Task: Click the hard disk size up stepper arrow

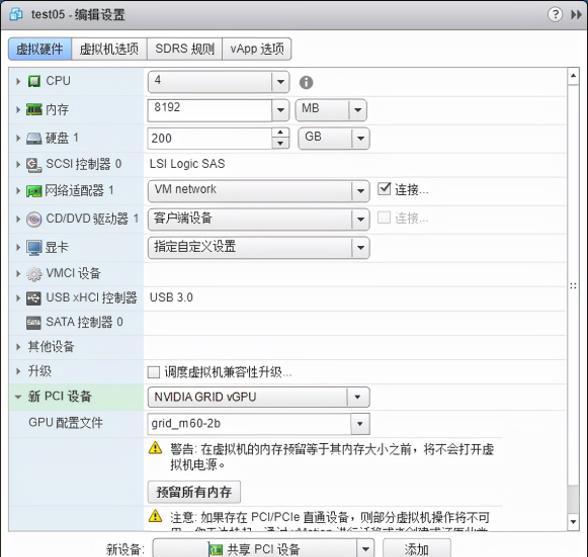Action: tap(280, 133)
